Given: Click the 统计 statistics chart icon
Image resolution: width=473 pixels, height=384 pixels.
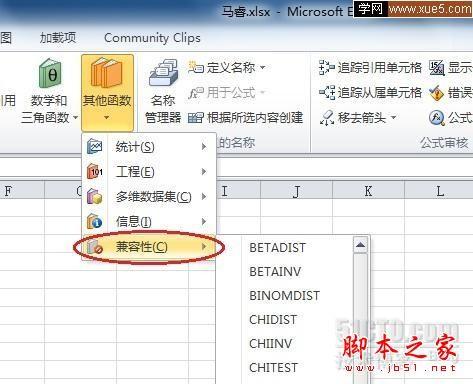Looking at the screenshot, I should pyautogui.click(x=95, y=146).
